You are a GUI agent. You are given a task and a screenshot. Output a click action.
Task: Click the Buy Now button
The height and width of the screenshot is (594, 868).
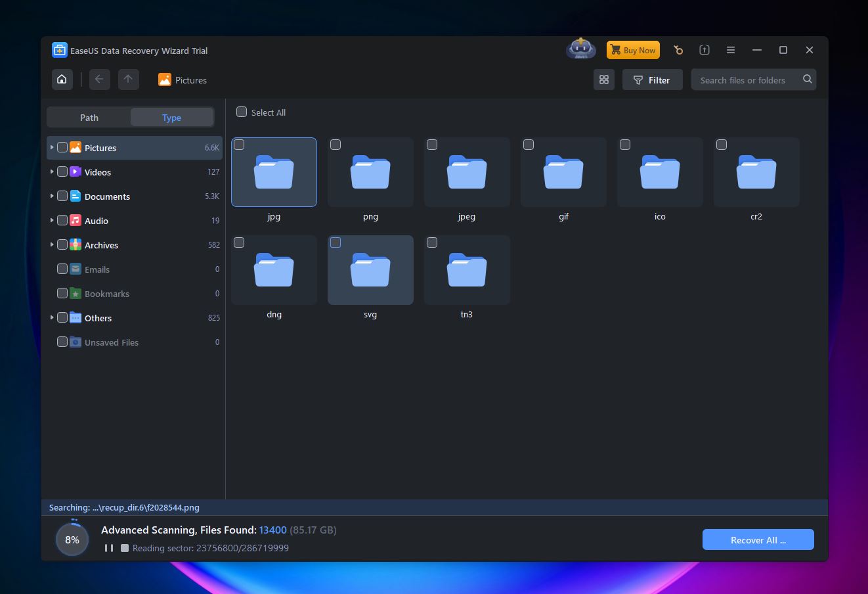point(633,50)
